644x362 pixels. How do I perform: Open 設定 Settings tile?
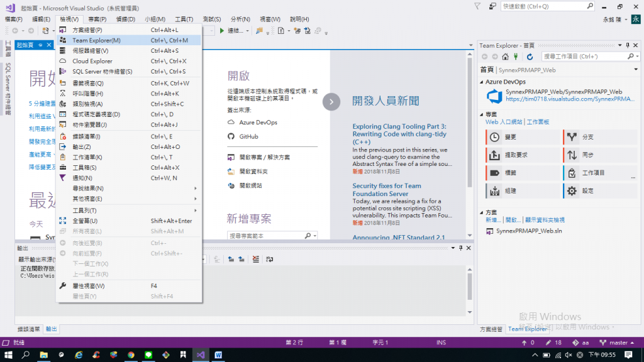600,191
